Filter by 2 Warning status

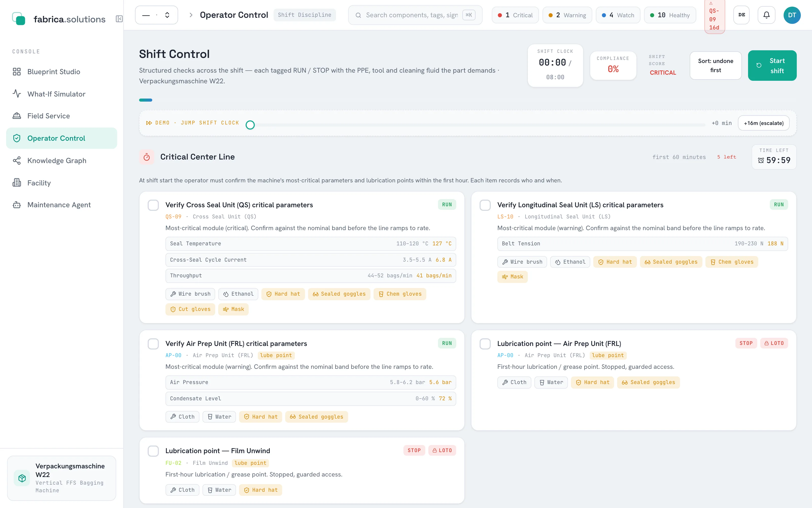pyautogui.click(x=567, y=15)
